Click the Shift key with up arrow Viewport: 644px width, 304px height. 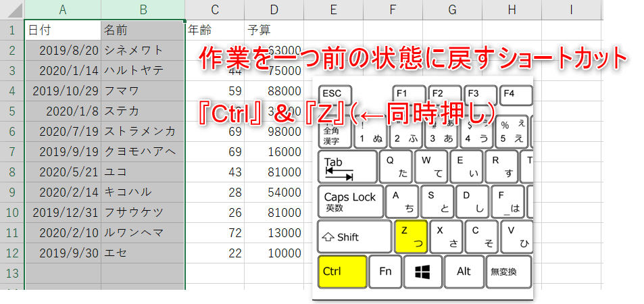[354, 236]
